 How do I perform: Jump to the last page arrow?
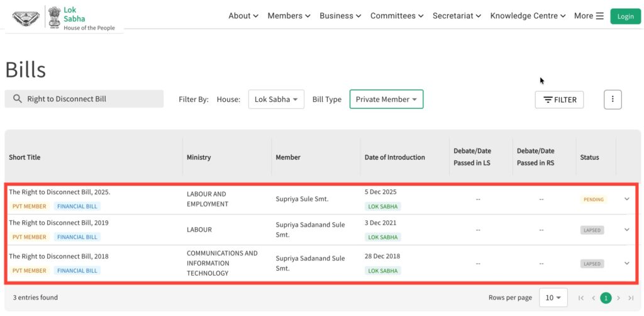(631, 298)
